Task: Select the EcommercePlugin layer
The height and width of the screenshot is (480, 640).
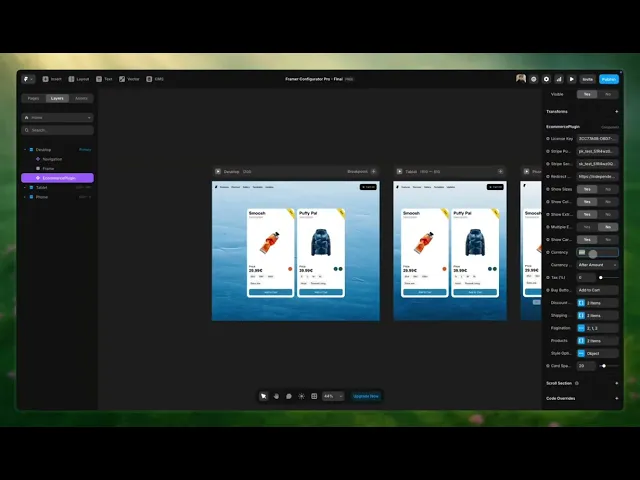Action: (57, 178)
